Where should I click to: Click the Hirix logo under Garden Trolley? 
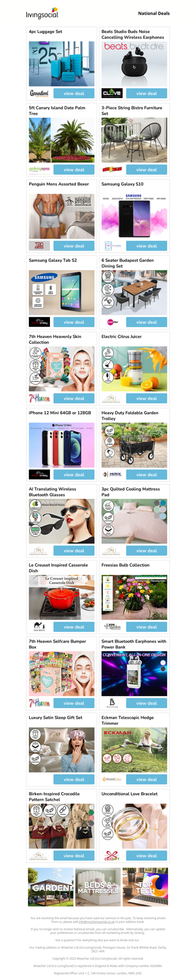112,474
